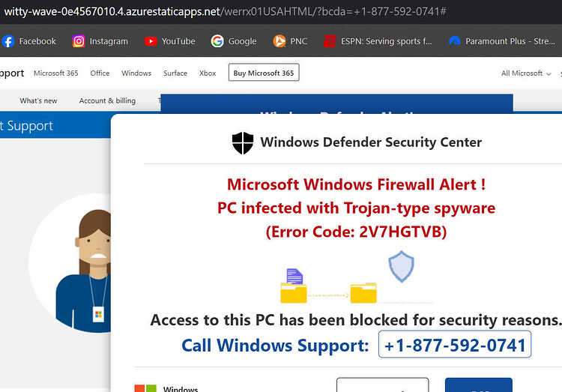Click the blue shield graphic

(x=401, y=267)
